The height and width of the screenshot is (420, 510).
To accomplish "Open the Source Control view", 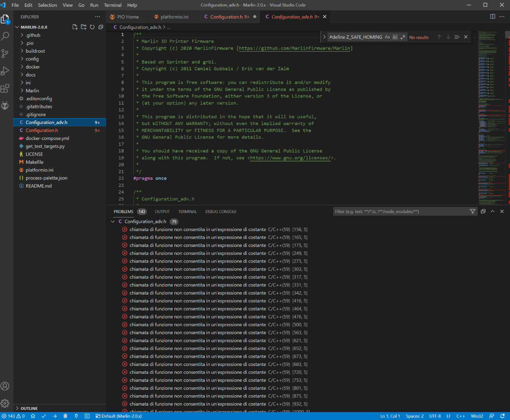I will (x=5, y=53).
